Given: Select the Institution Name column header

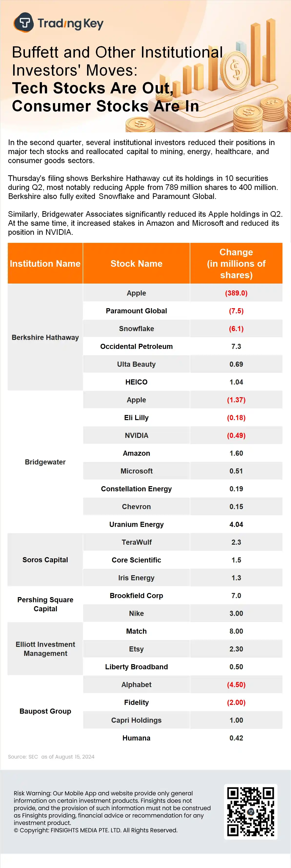Looking at the screenshot, I should [x=45, y=264].
